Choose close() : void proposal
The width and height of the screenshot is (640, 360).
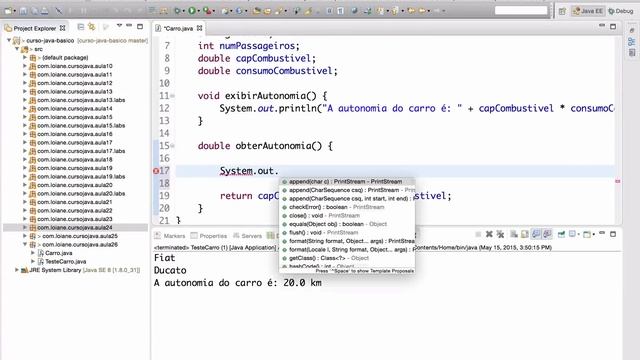(x=347, y=216)
